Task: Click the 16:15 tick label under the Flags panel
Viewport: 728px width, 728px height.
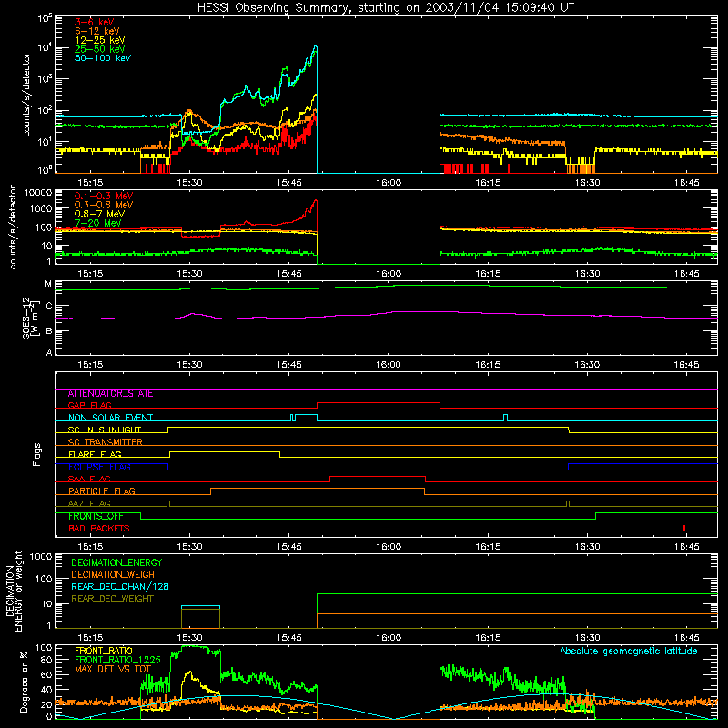Action: point(488,547)
